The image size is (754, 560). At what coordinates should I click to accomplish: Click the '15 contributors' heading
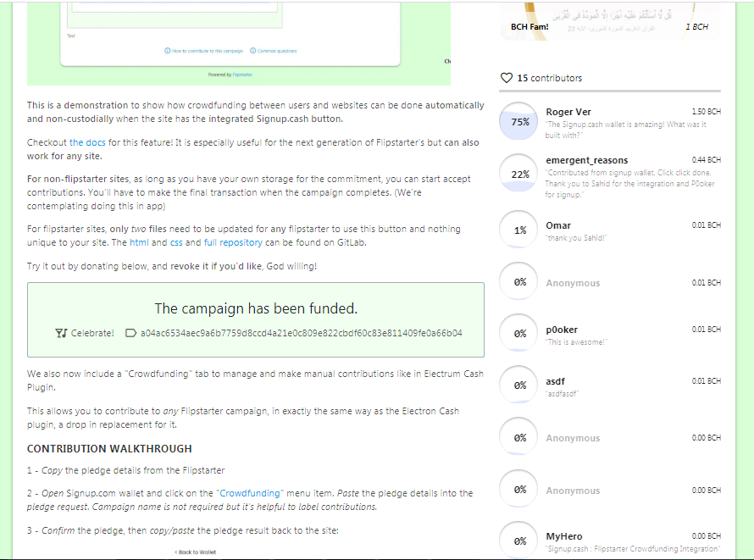(549, 78)
